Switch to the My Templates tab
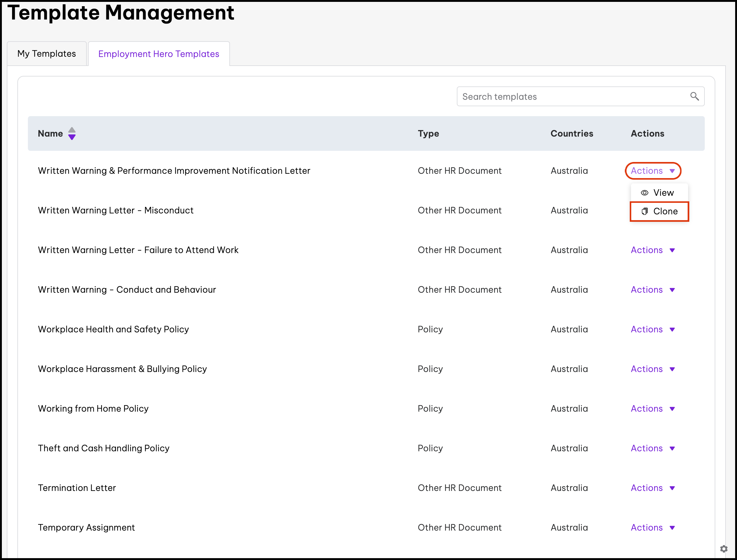Image resolution: width=737 pixels, height=560 pixels. (x=47, y=54)
